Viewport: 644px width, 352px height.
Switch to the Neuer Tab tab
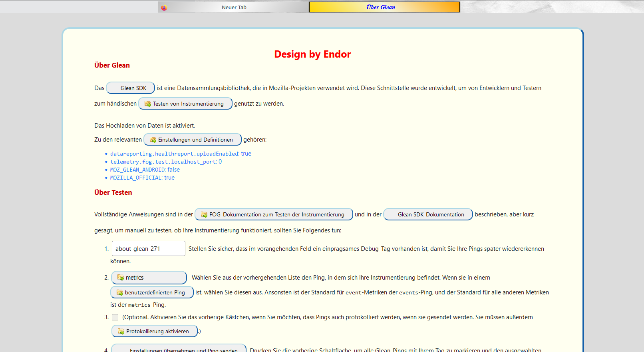click(234, 7)
